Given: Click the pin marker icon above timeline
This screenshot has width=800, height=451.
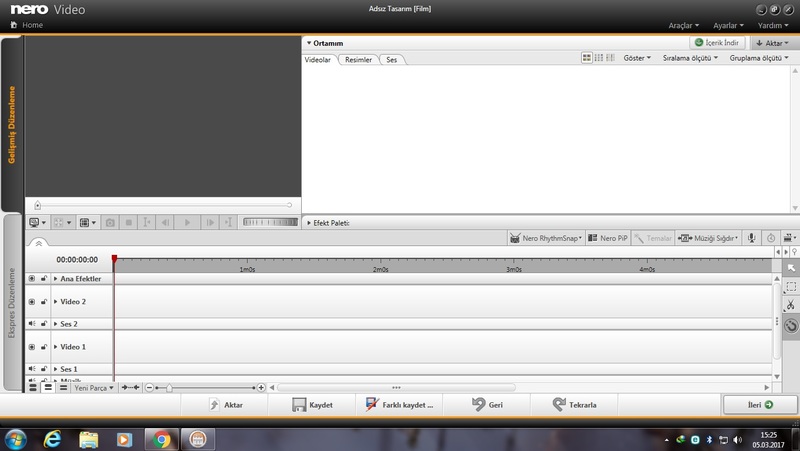Looking at the screenshot, I should [x=794, y=252].
